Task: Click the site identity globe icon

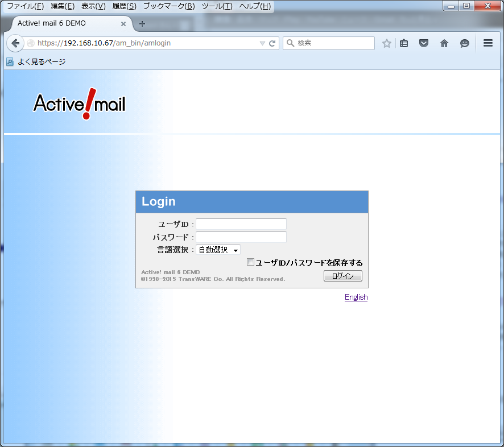Action: pos(31,43)
